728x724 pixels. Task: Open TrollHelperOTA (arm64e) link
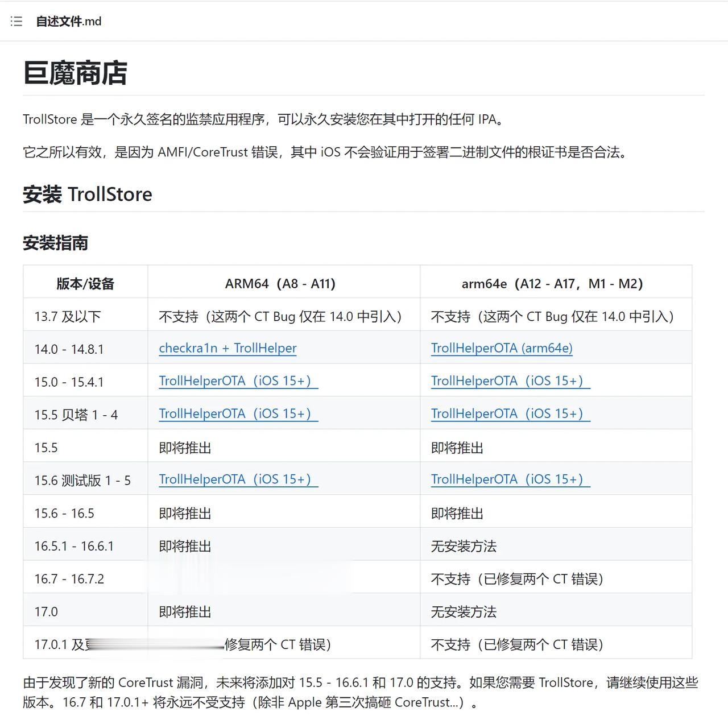[x=502, y=348]
